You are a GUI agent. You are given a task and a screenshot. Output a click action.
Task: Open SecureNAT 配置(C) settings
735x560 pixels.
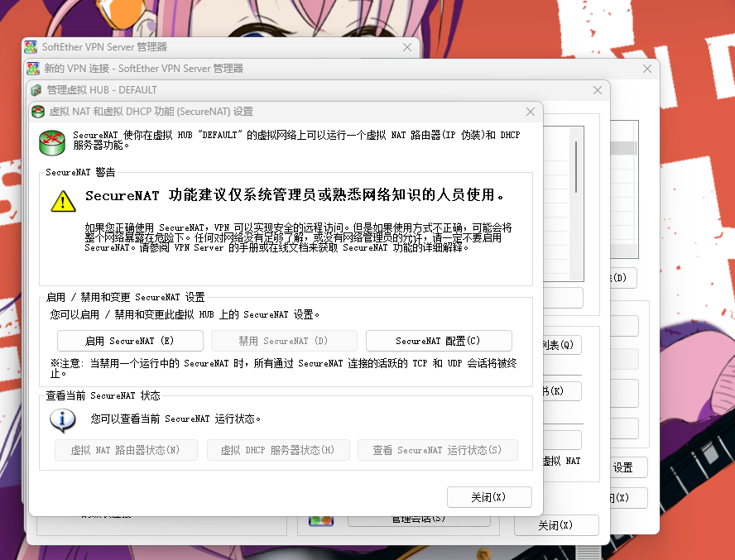tap(439, 341)
